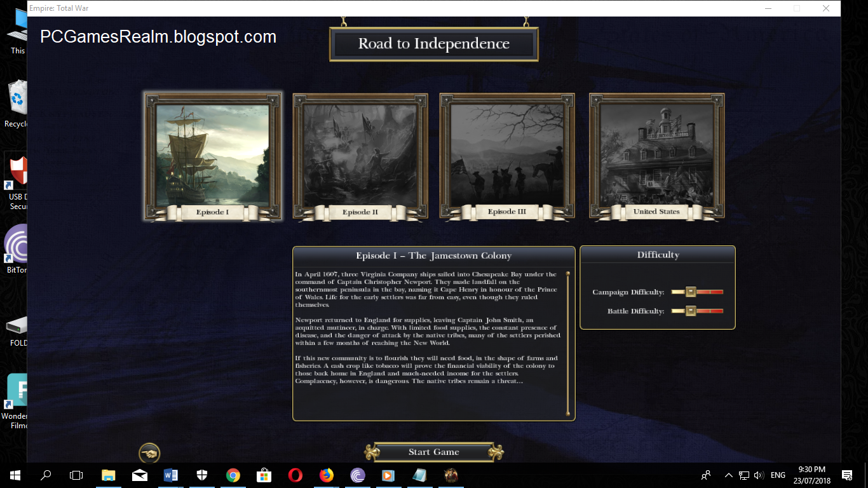Open BitTorrent from the taskbar

click(358, 475)
